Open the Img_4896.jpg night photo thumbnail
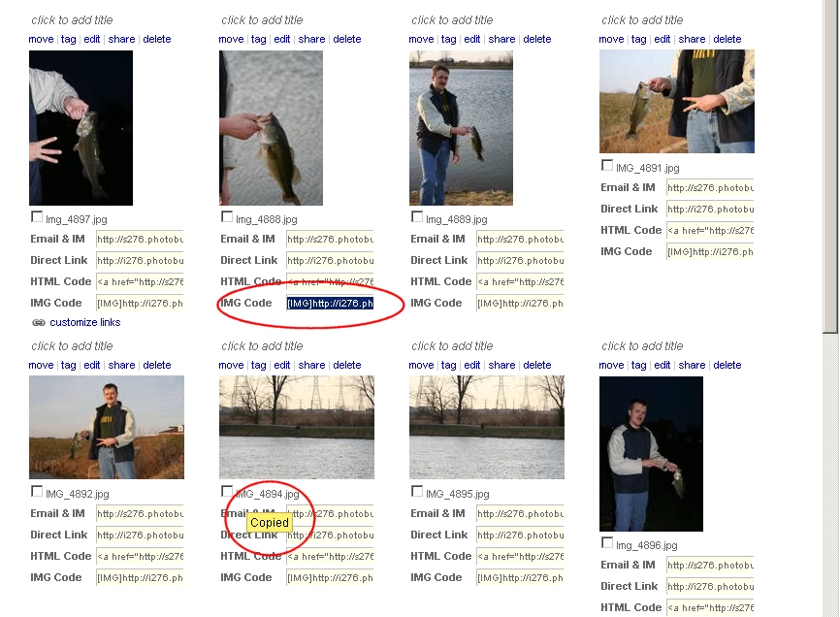This screenshot has height=617, width=840. pyautogui.click(x=651, y=454)
